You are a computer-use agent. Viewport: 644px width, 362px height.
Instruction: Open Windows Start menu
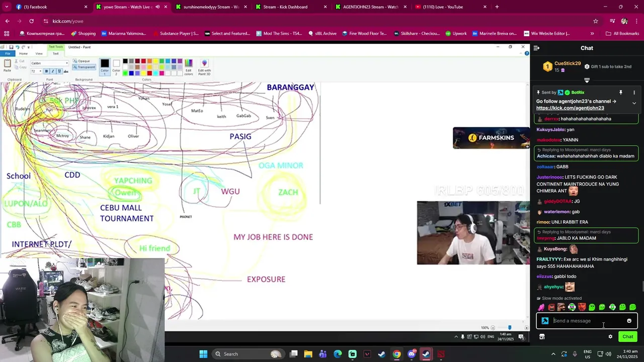coord(203,354)
